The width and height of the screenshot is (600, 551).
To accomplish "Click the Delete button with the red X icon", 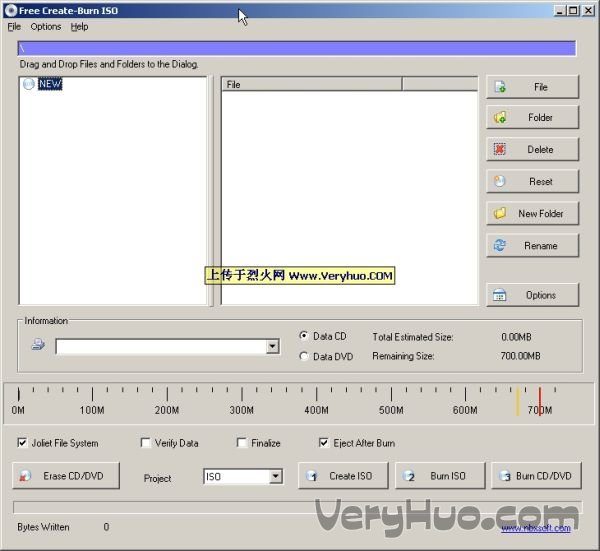I will 532,149.
